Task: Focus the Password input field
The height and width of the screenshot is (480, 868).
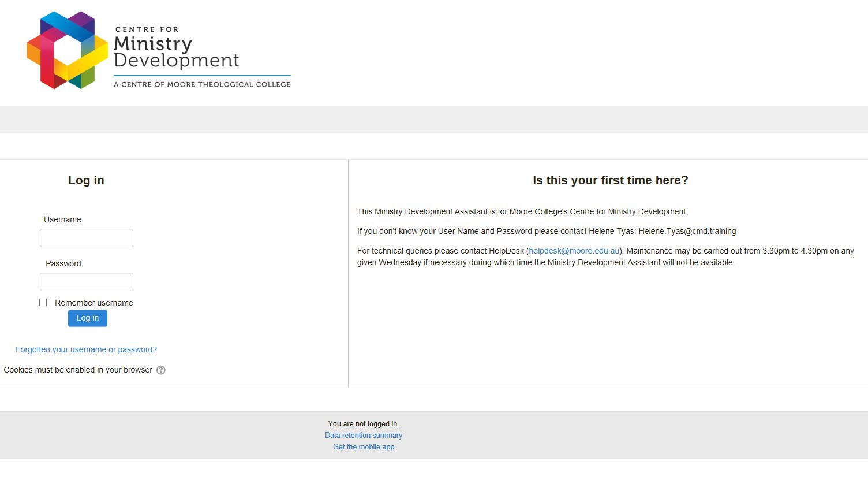Action: click(87, 282)
